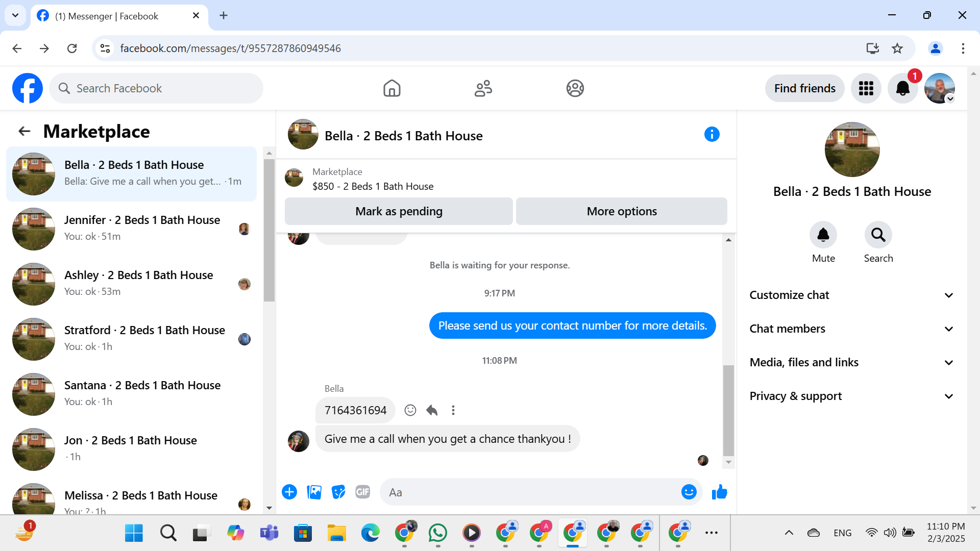Send a thumbs-up like
The height and width of the screenshot is (551, 980).
click(719, 492)
